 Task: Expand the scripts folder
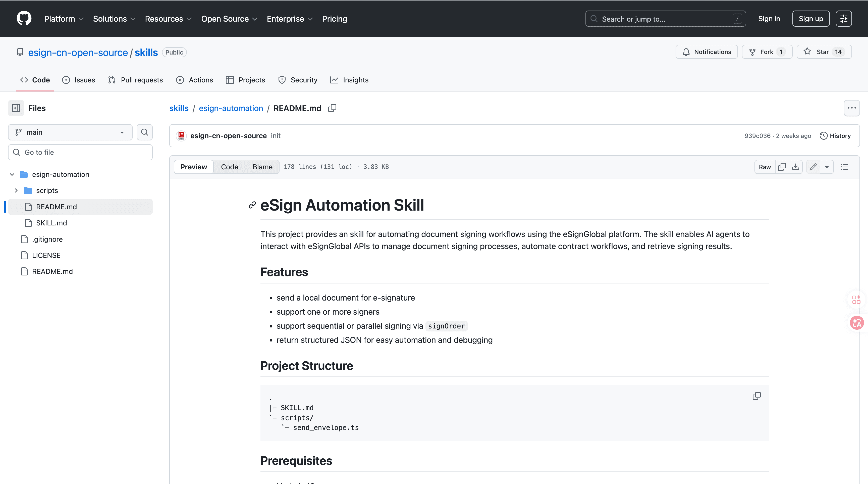(16, 190)
